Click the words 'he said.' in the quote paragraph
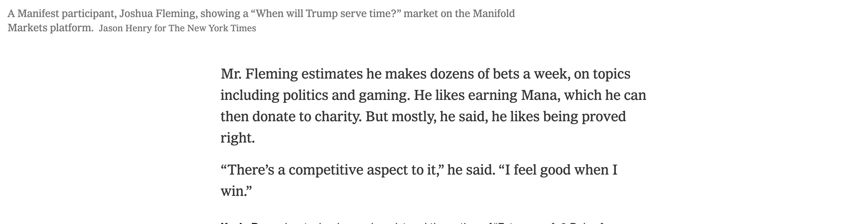The width and height of the screenshot is (868, 224). click(x=471, y=170)
